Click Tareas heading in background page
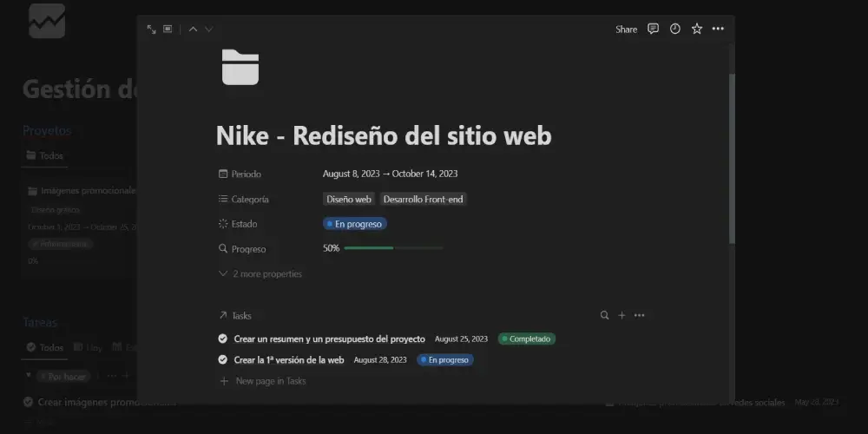The height and width of the screenshot is (434, 868). click(x=40, y=322)
